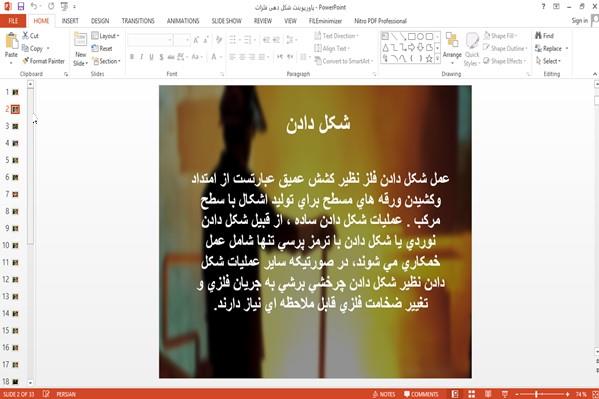599x399 pixels.
Task: Toggle NOTES pane in status bar
Action: pos(384,394)
